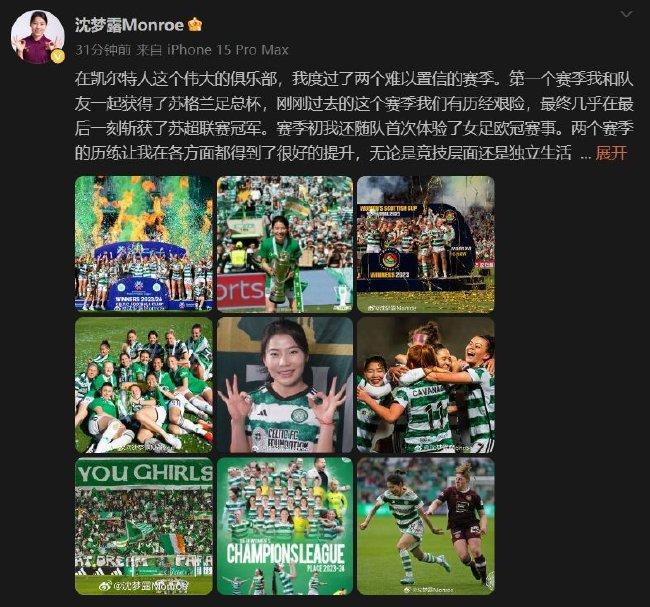The width and height of the screenshot is (650, 607).
Task: Open team group photo lying on grass
Action: tap(144, 385)
